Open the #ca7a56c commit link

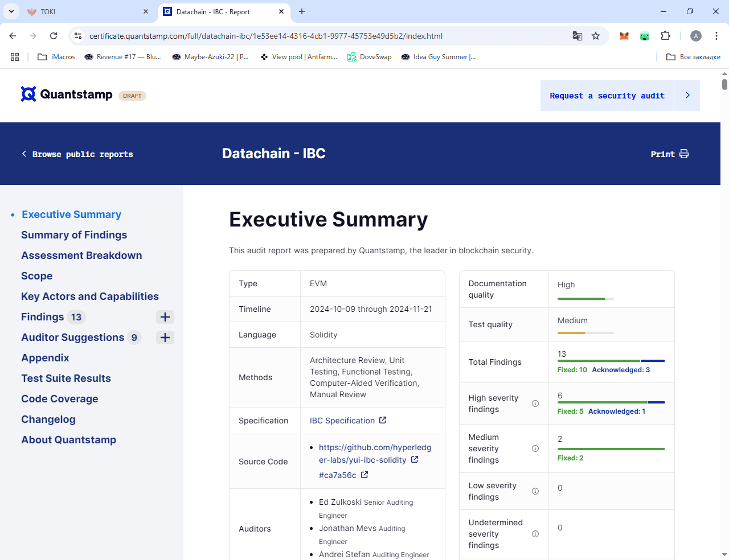[338, 475]
